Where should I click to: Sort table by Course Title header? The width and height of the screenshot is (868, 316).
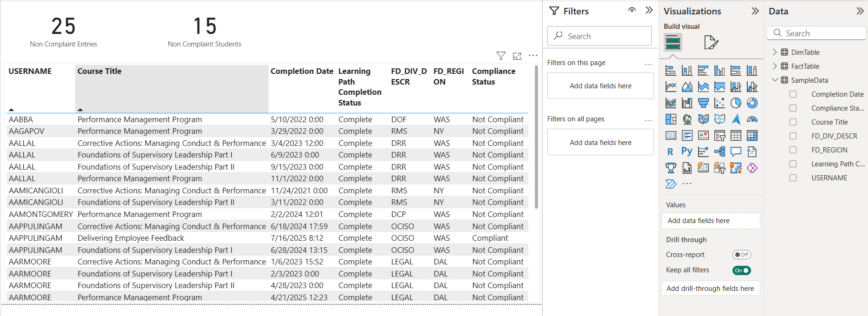pos(99,71)
